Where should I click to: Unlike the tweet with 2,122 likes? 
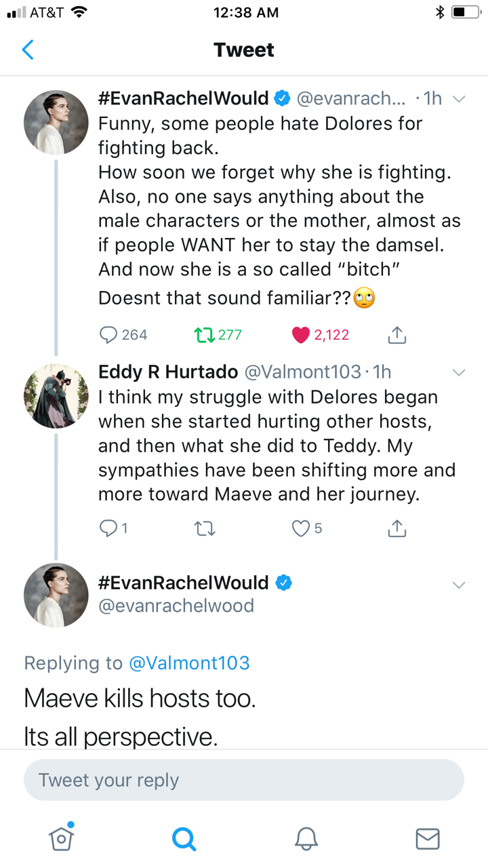click(x=300, y=334)
